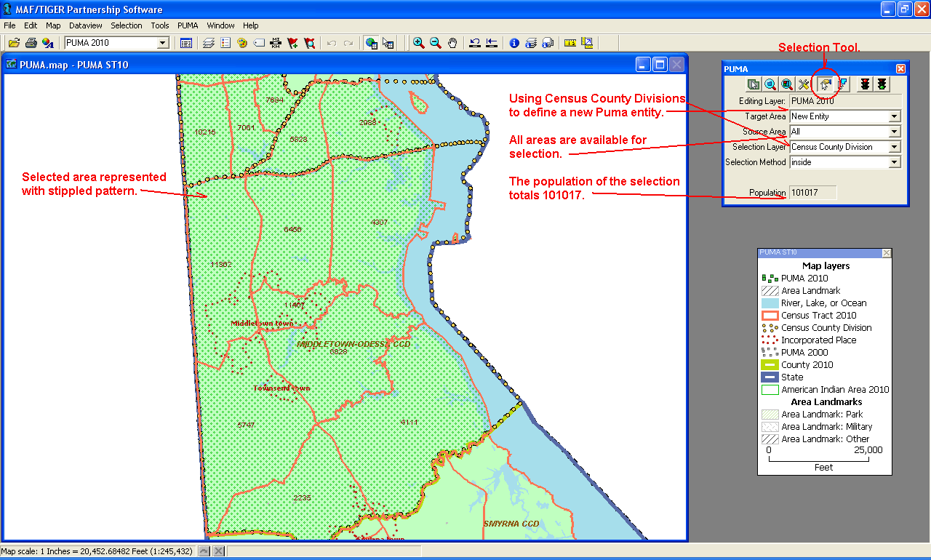Click the Zoom Out magnifier

[x=436, y=43]
